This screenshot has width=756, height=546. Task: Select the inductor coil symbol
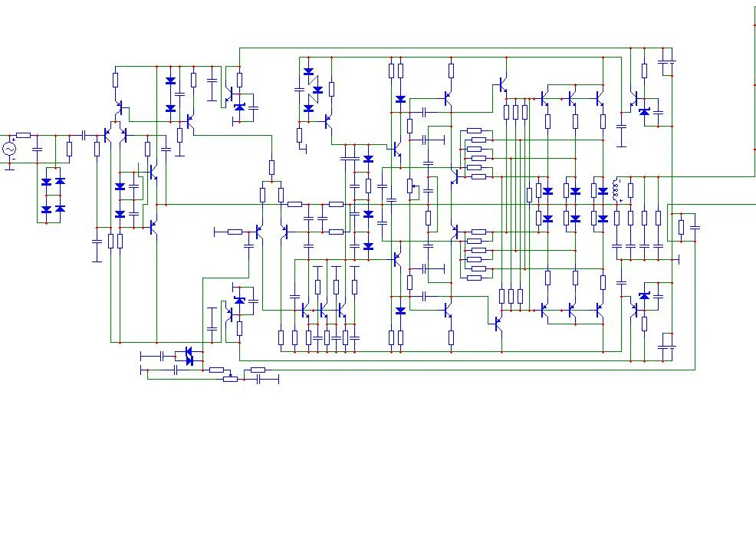[616, 190]
